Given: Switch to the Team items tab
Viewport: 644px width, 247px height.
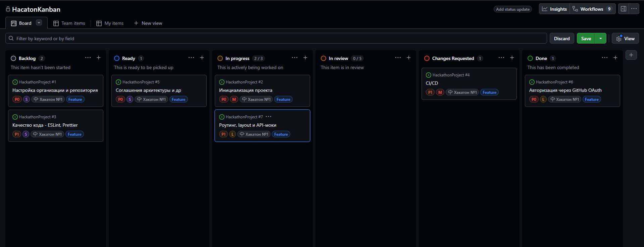Looking at the screenshot, I should tap(69, 23).
